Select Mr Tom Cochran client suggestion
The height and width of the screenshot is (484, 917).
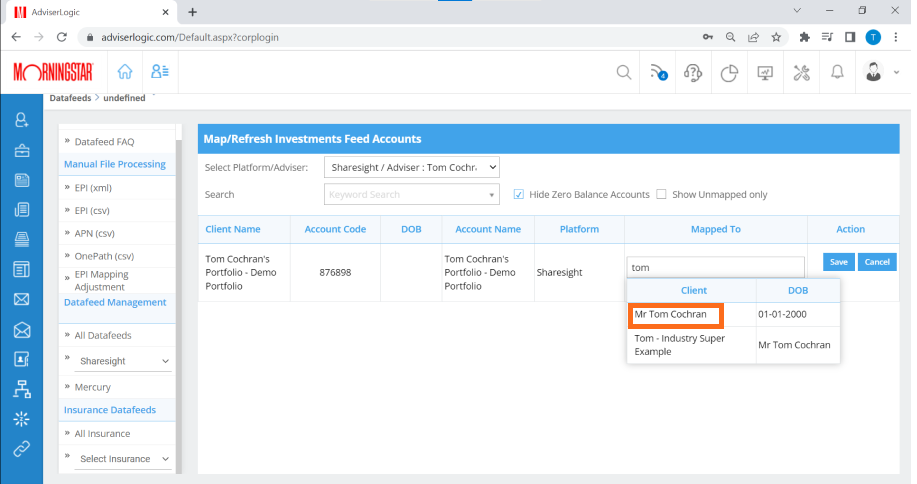coord(670,314)
